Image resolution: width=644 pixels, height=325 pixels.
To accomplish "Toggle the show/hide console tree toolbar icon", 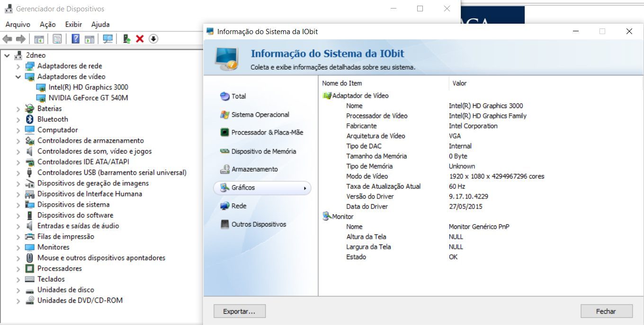I will click(x=39, y=39).
